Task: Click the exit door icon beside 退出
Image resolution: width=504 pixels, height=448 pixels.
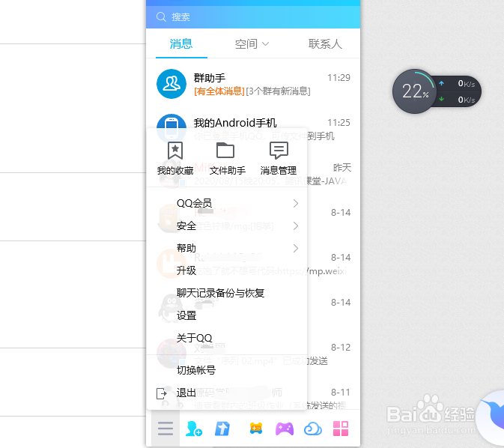Action: (161, 393)
